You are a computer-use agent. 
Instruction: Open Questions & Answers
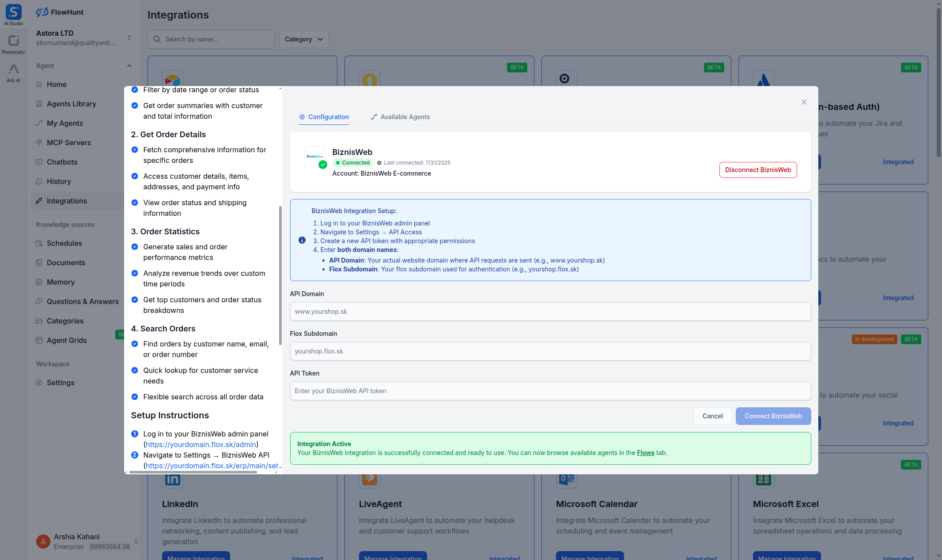click(x=83, y=301)
